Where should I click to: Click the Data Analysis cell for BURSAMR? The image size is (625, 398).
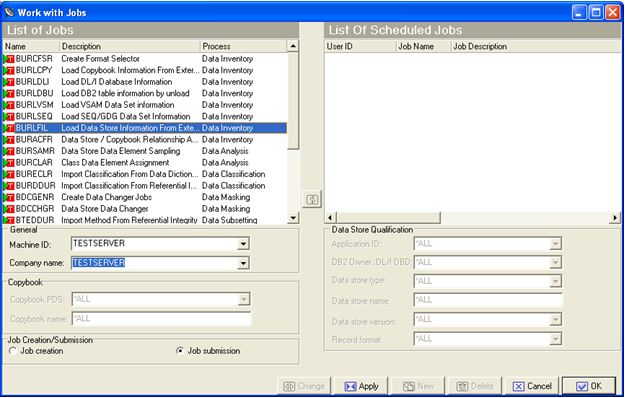[225, 151]
